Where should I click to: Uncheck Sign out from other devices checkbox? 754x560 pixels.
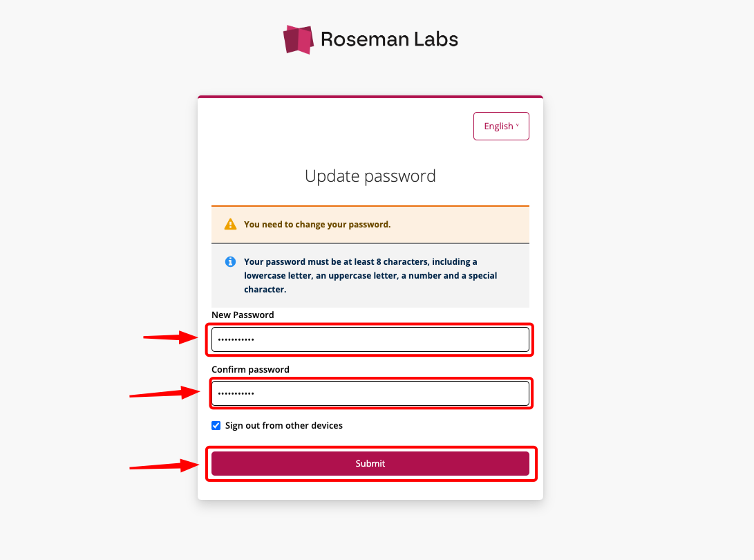pos(216,425)
